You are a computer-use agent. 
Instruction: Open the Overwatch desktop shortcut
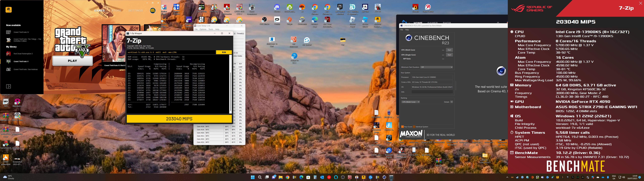[302, 21]
